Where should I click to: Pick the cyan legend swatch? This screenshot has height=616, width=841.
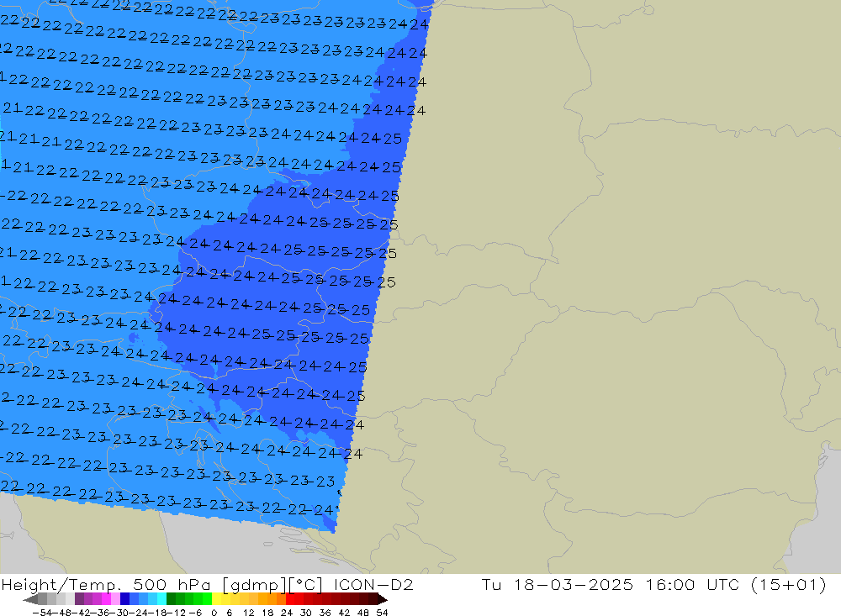(161, 599)
